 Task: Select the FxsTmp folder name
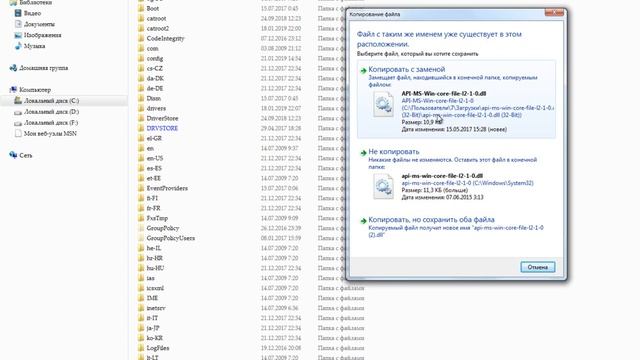(157, 218)
